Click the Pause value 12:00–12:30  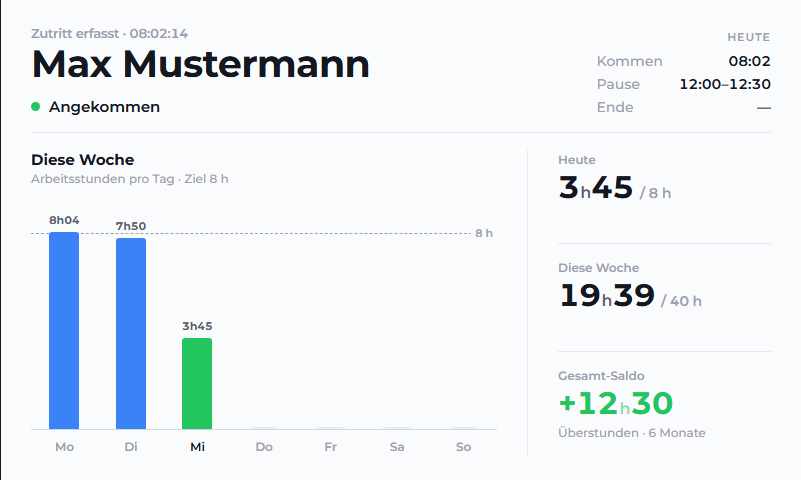coord(725,84)
